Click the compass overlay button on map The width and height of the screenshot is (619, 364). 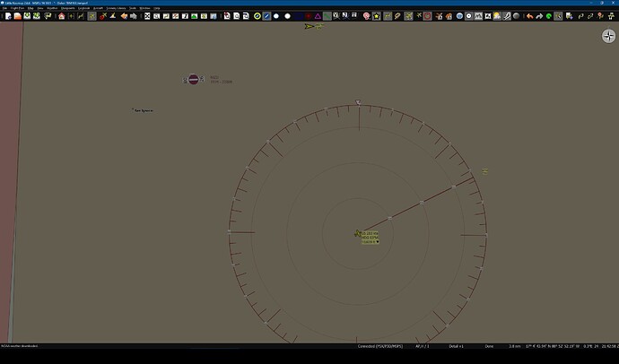point(609,36)
